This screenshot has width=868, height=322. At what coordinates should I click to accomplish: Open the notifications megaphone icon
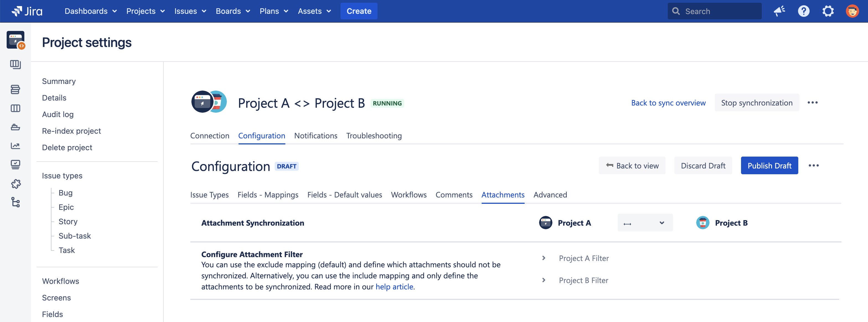[x=779, y=11]
